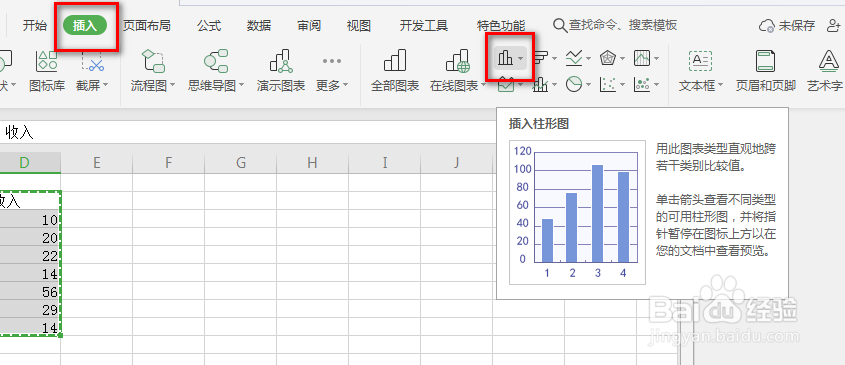Screen dimensions: 845x365
Task: Open the 全部图表 all charts gallery
Action: click(395, 70)
